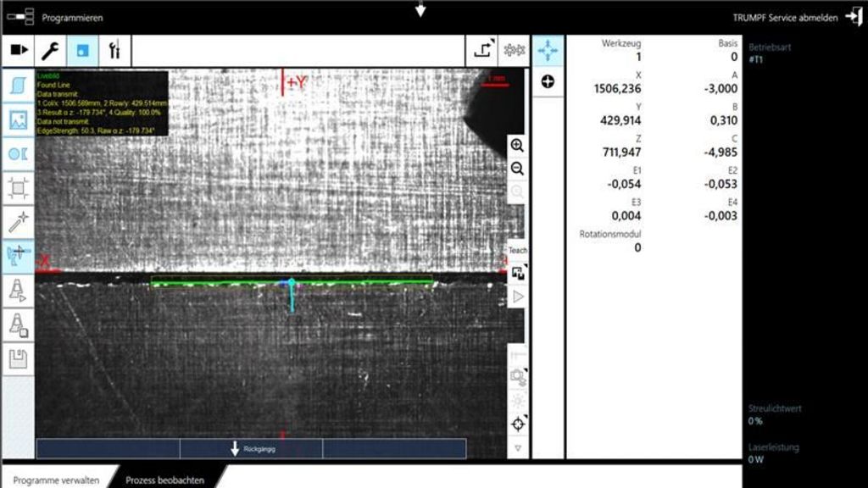The width and height of the screenshot is (868, 488).
Task: Zoom out of the camera image
Action: point(517,169)
